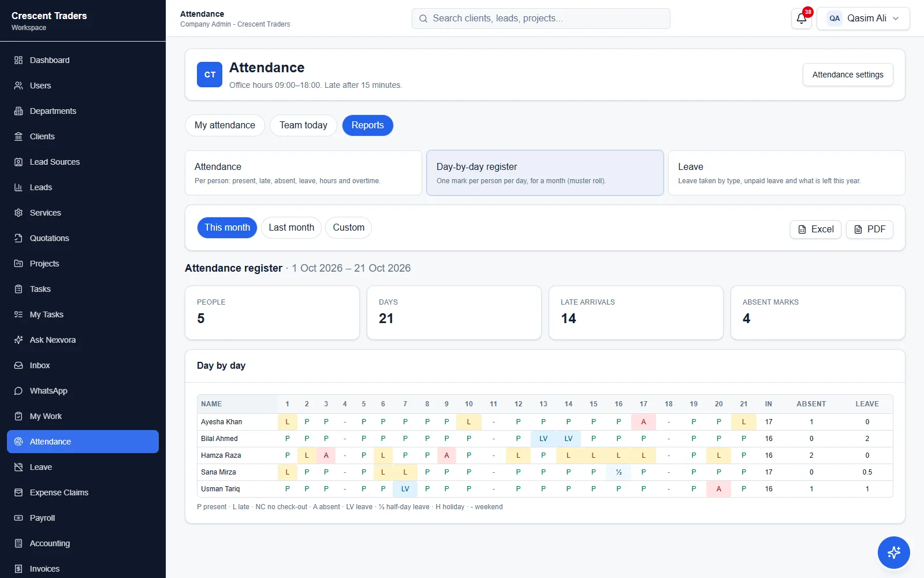Export the register as PDF

click(x=870, y=229)
